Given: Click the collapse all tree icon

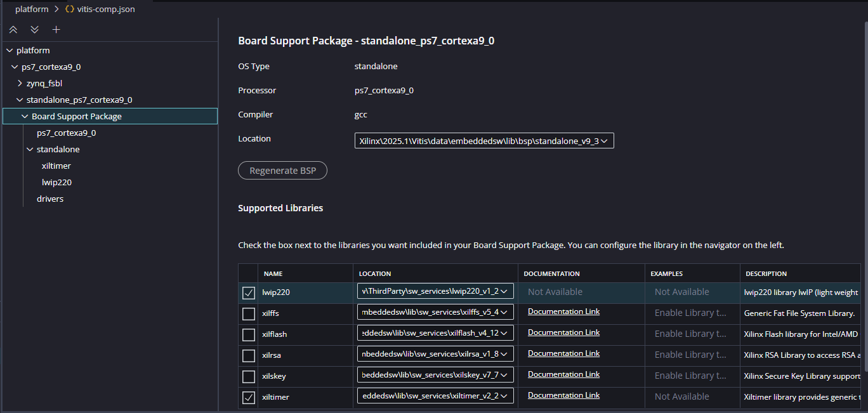Looking at the screenshot, I should click(x=13, y=30).
